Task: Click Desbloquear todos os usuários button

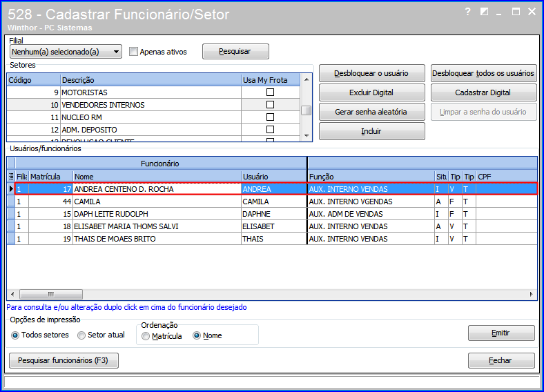Action: (x=484, y=73)
